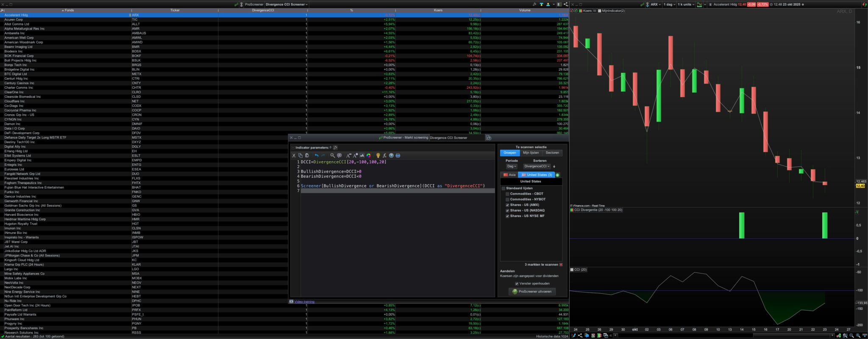Add a new market group with green plus
868x339 pixels.
(x=557, y=175)
